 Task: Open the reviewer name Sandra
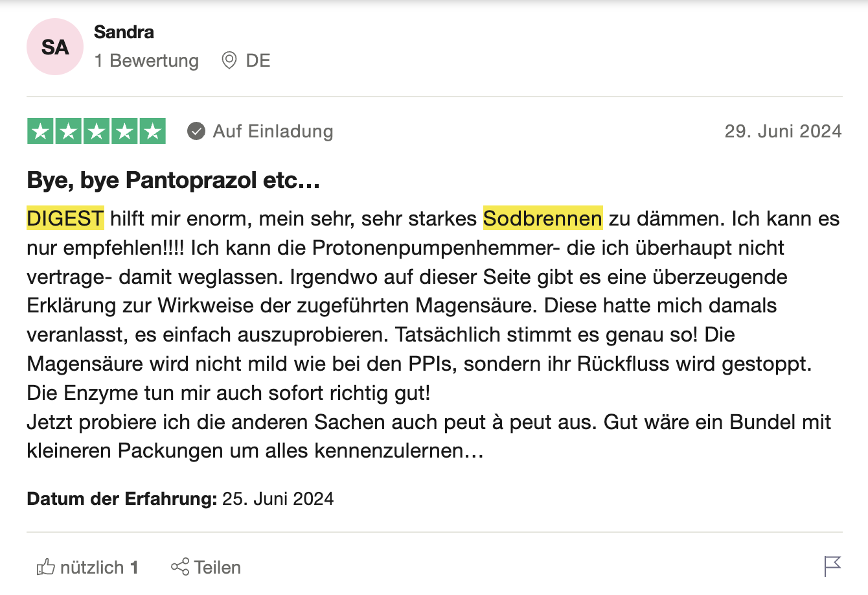[124, 32]
